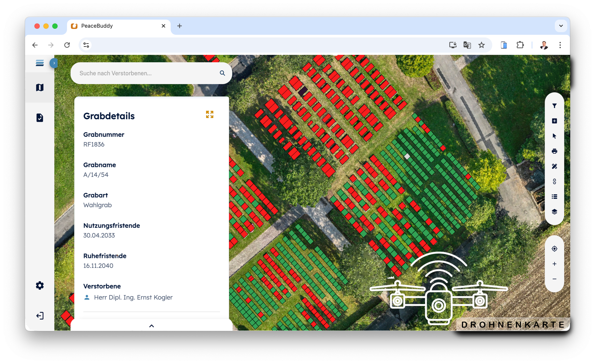Screen dimensions: 595x364
Task: Zoom out the map with minus
Action: [x=554, y=279]
